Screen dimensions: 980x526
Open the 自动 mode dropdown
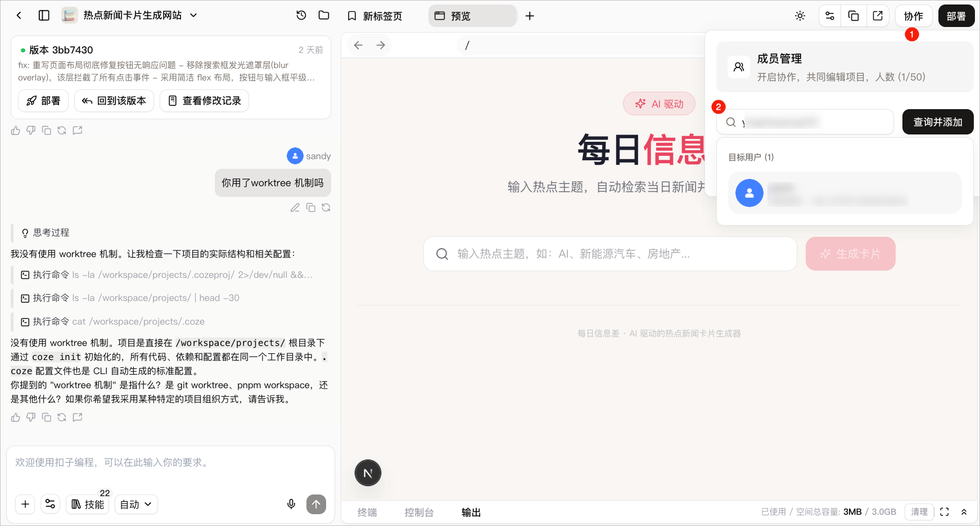click(x=136, y=504)
